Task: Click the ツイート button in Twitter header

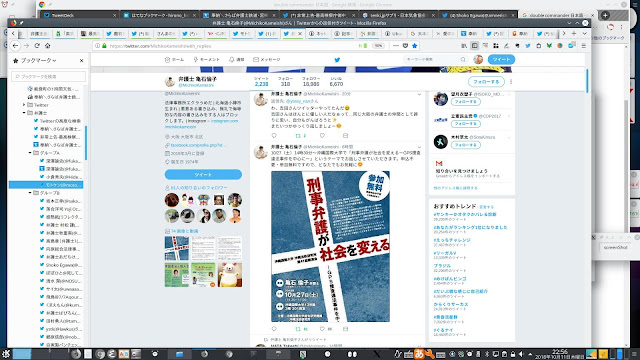Action: pos(501,60)
